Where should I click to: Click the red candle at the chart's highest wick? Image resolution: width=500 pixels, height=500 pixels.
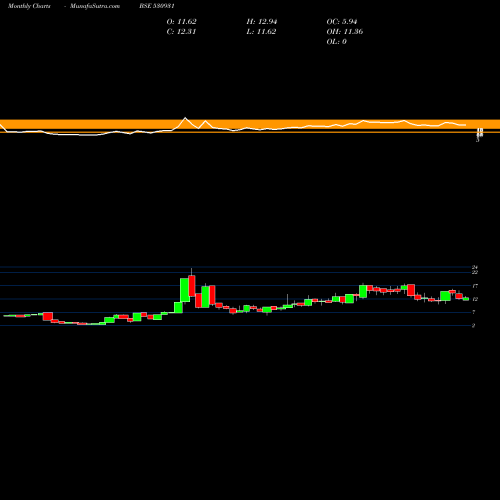tap(192, 286)
